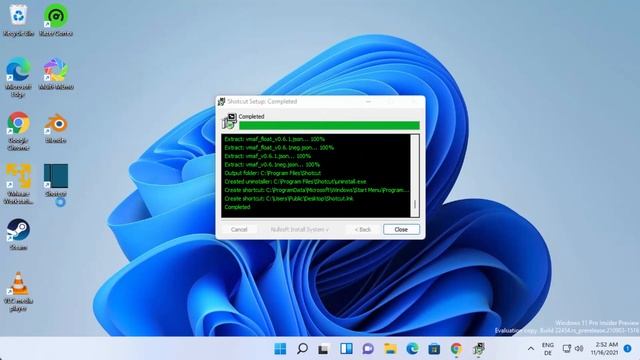Click the volume speaker tray icon
The image size is (640, 360).
click(579, 349)
